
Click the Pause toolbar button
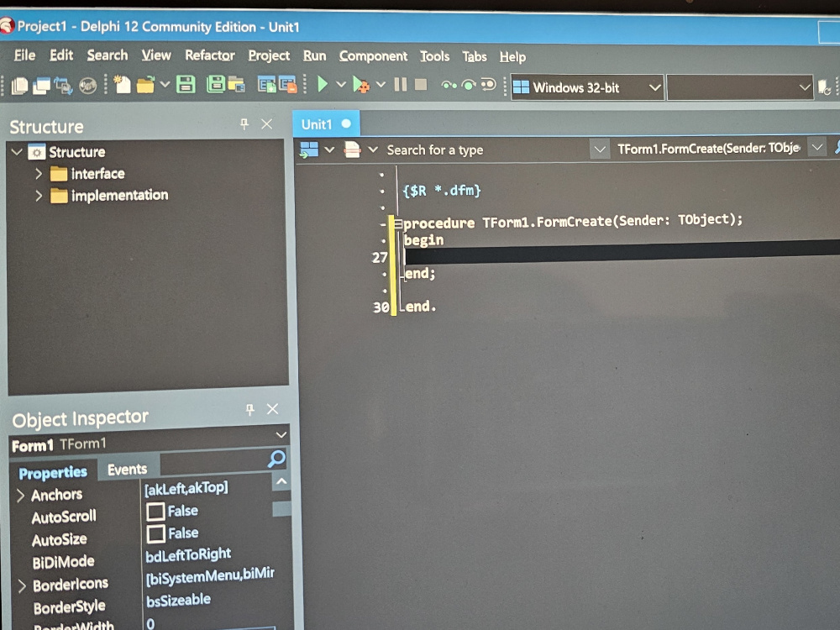point(400,84)
